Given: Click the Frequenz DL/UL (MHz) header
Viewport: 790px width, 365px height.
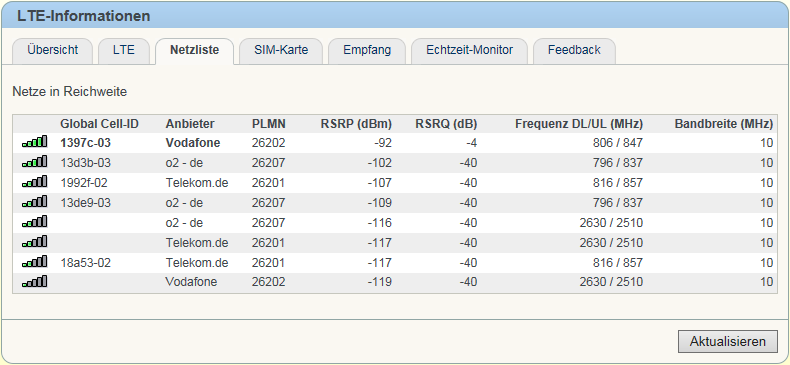Looking at the screenshot, I should [579, 124].
